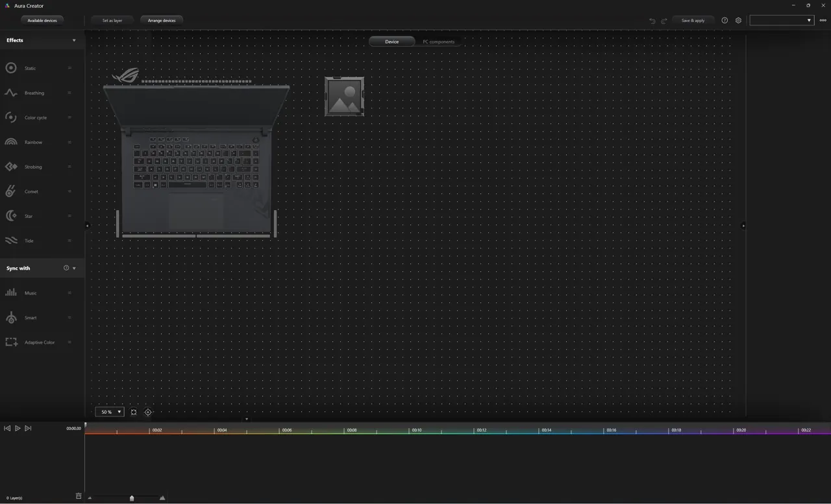Open the three-dot more options menu
Image resolution: width=831 pixels, height=504 pixels.
point(823,20)
